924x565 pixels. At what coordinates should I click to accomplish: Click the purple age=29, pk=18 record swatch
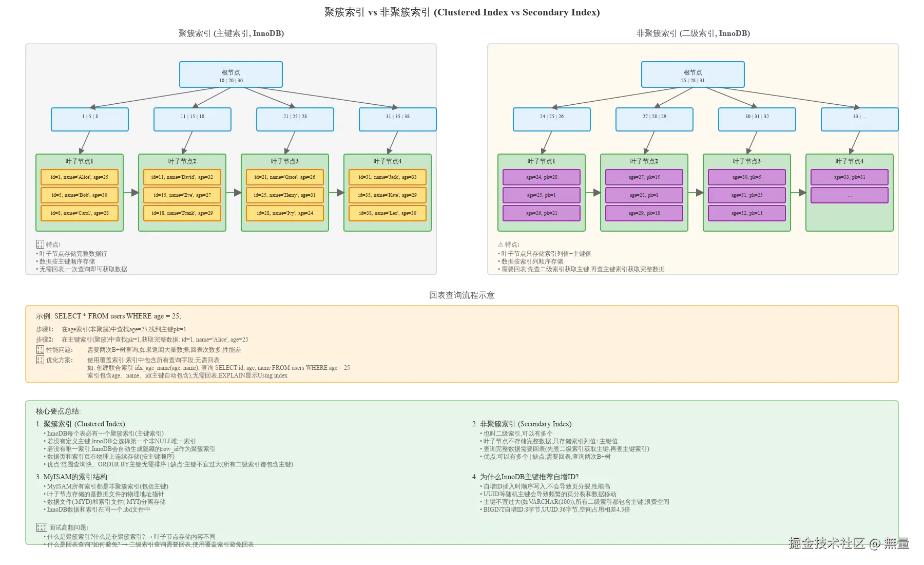[x=644, y=213]
